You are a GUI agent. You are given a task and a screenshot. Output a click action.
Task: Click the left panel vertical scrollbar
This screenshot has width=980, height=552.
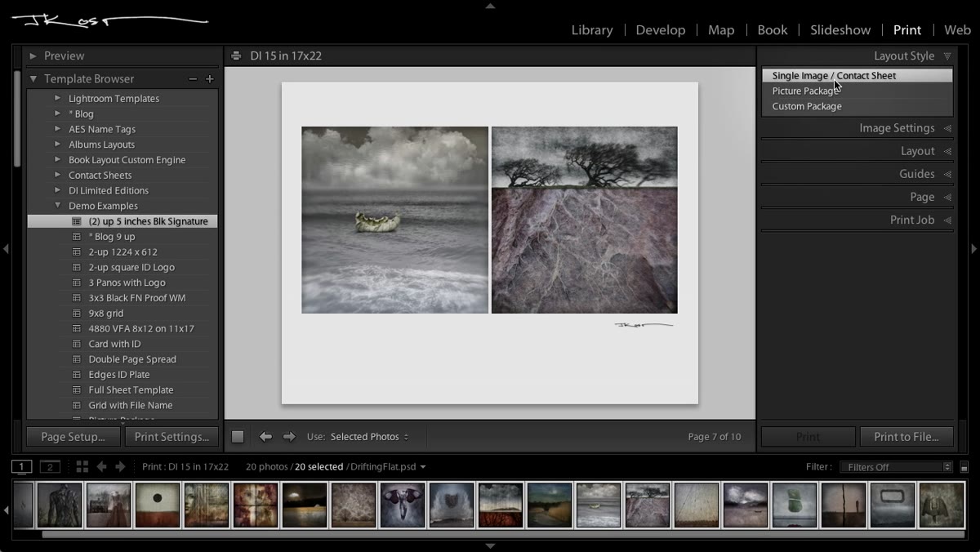(17, 118)
